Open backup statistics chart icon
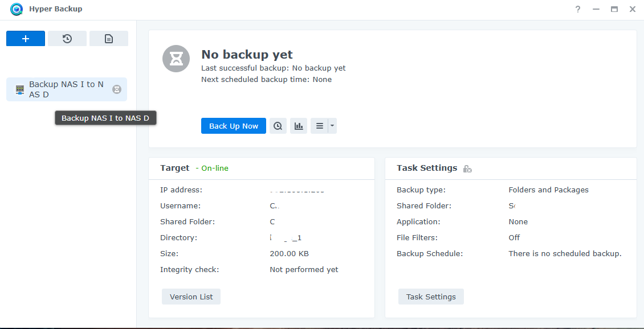644x329 pixels. click(x=299, y=126)
